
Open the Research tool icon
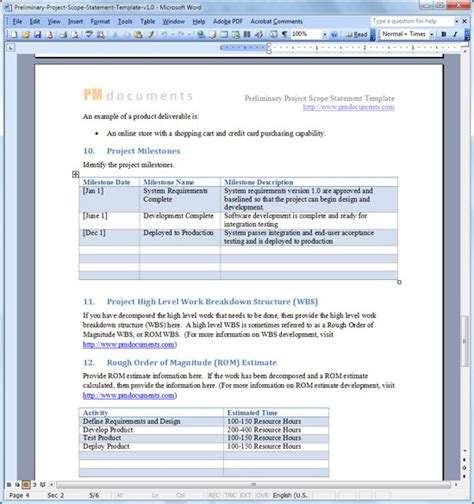[101, 34]
